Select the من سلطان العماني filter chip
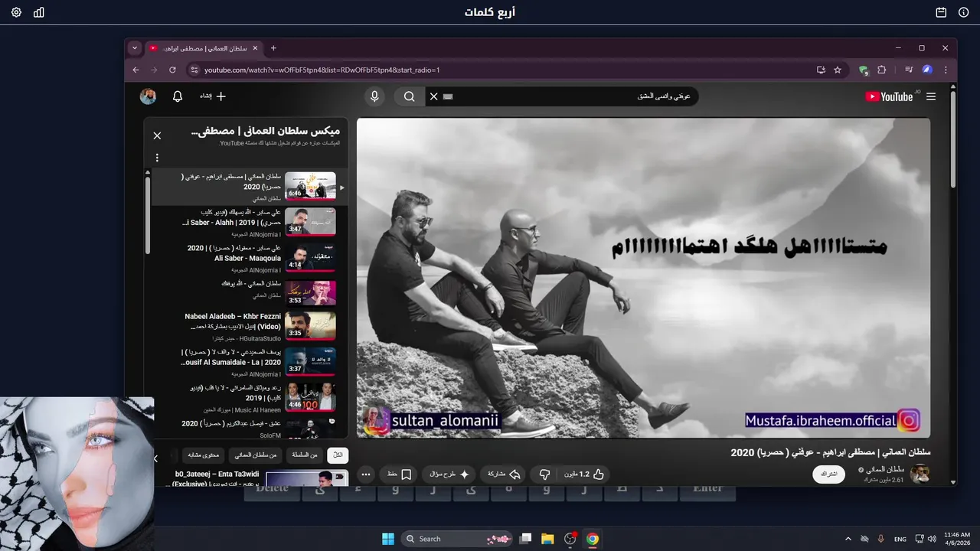Image resolution: width=980 pixels, height=551 pixels. click(256, 455)
